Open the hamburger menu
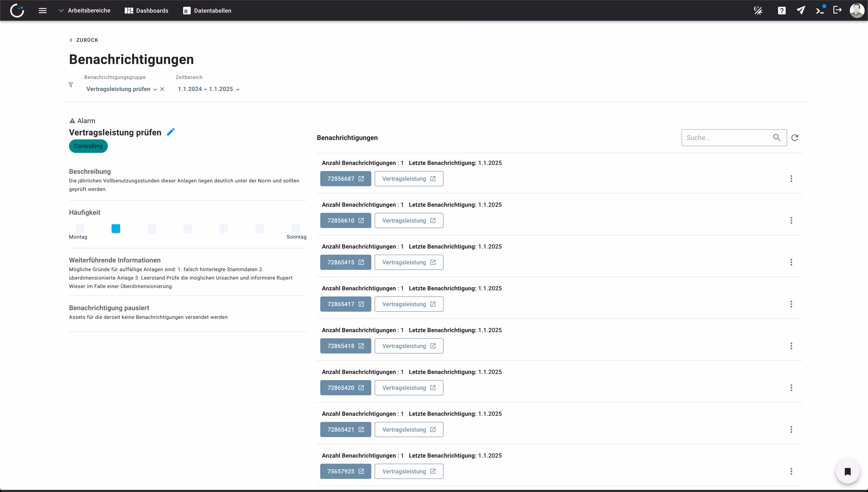This screenshot has width=868, height=492. [43, 11]
